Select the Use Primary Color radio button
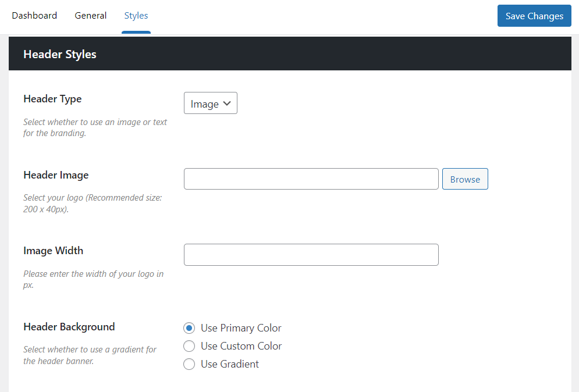The height and width of the screenshot is (392, 579). pos(189,328)
